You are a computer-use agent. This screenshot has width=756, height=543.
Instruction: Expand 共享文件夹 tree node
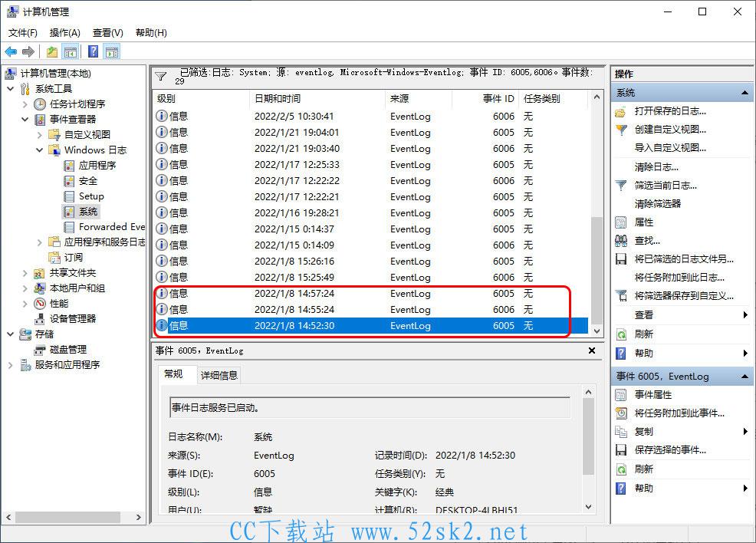[25, 273]
